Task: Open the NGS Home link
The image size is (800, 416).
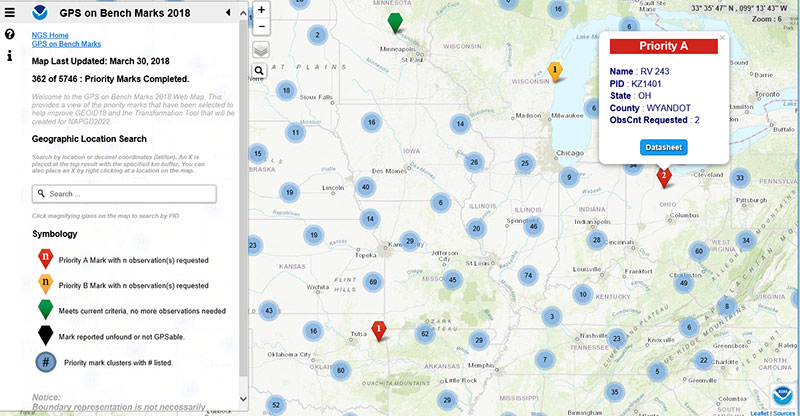Action: (50, 35)
